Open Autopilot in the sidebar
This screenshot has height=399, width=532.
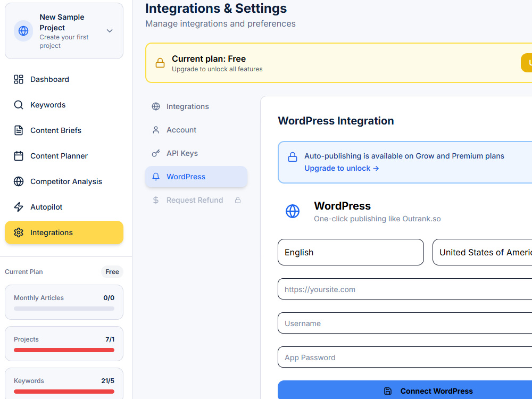[x=64, y=207]
